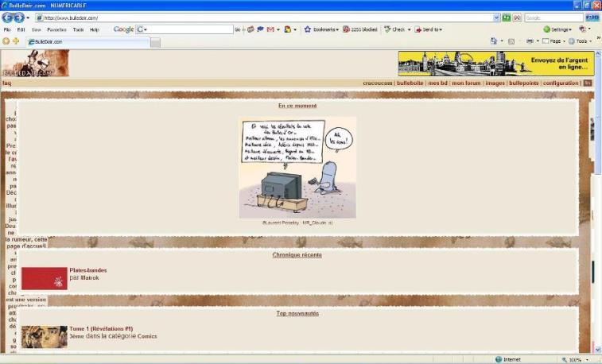The height and width of the screenshot is (364, 602).
Task: Click the Google Toolbar search field
Action: [x=184, y=29]
